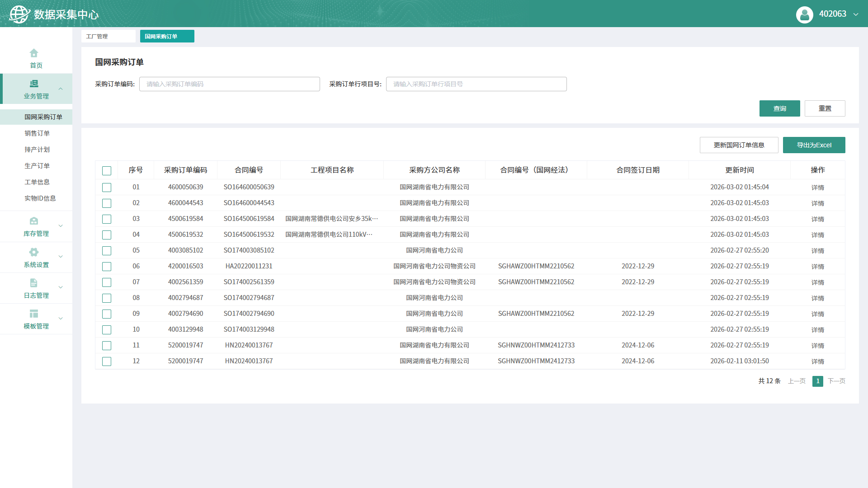Click the user avatar icon
The image size is (868, 488).
(804, 14)
